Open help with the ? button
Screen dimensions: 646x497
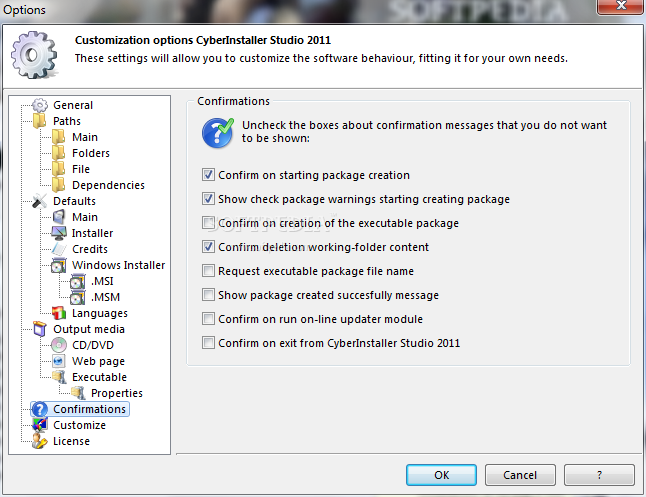point(599,475)
